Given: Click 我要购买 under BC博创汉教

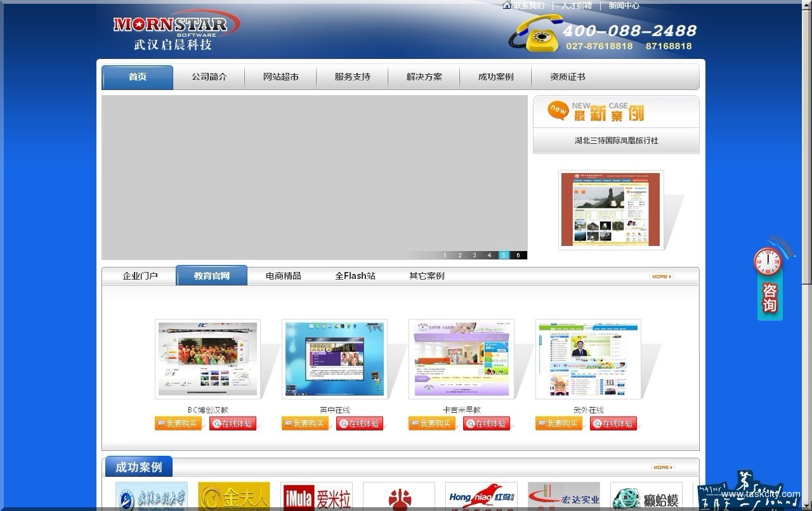Looking at the screenshot, I should coord(178,424).
